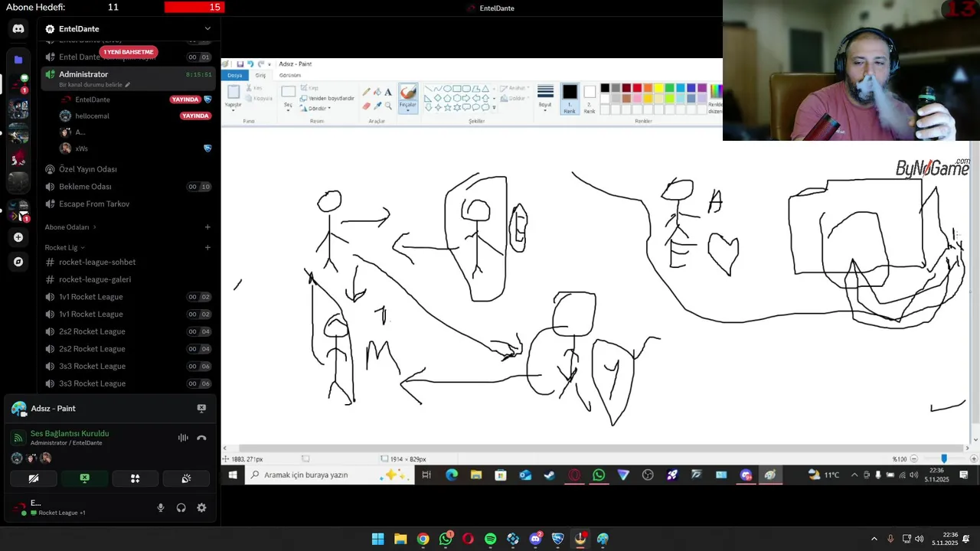980x551 pixels.
Task: Click hellocemal user in Administrator channel
Action: coord(92,116)
